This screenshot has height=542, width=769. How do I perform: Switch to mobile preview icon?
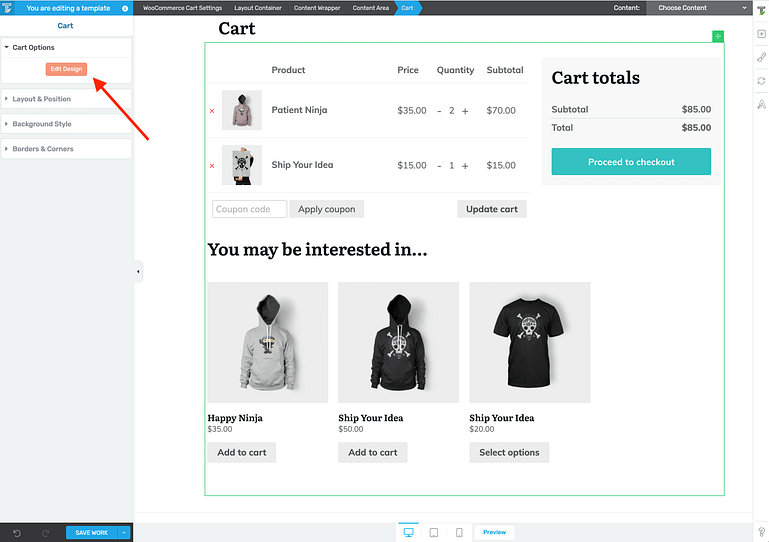[x=459, y=532]
